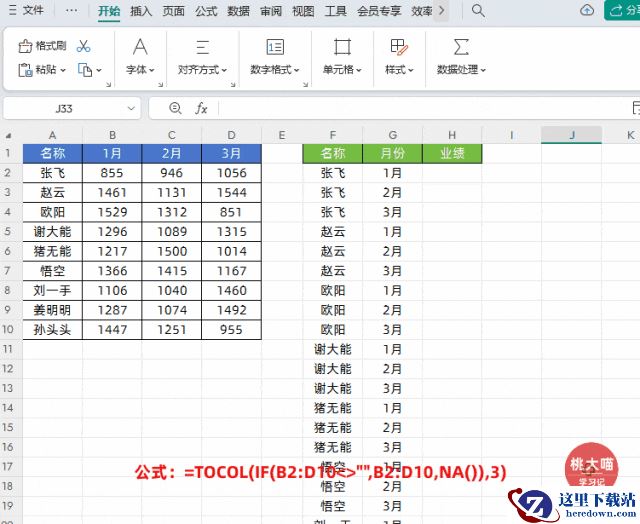Viewport: 640px width, 524px height.
Task: Expand the Name Box dropdown arrow
Action: point(132,108)
